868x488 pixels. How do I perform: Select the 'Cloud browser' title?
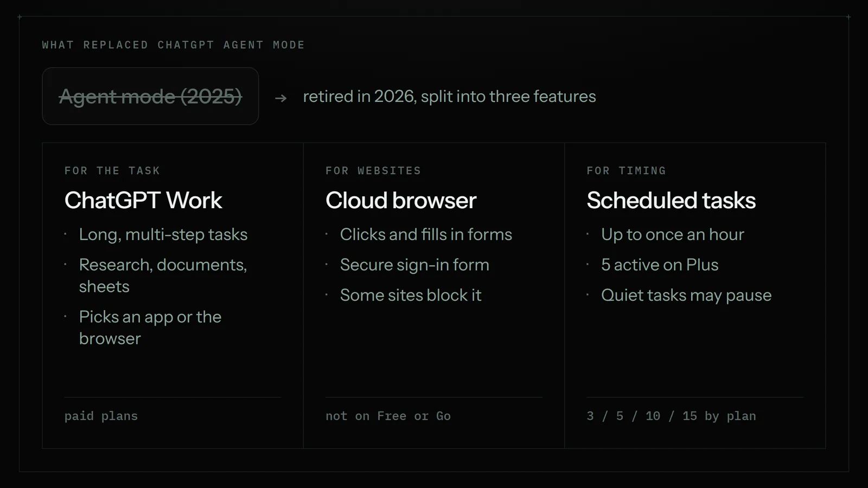(x=401, y=201)
